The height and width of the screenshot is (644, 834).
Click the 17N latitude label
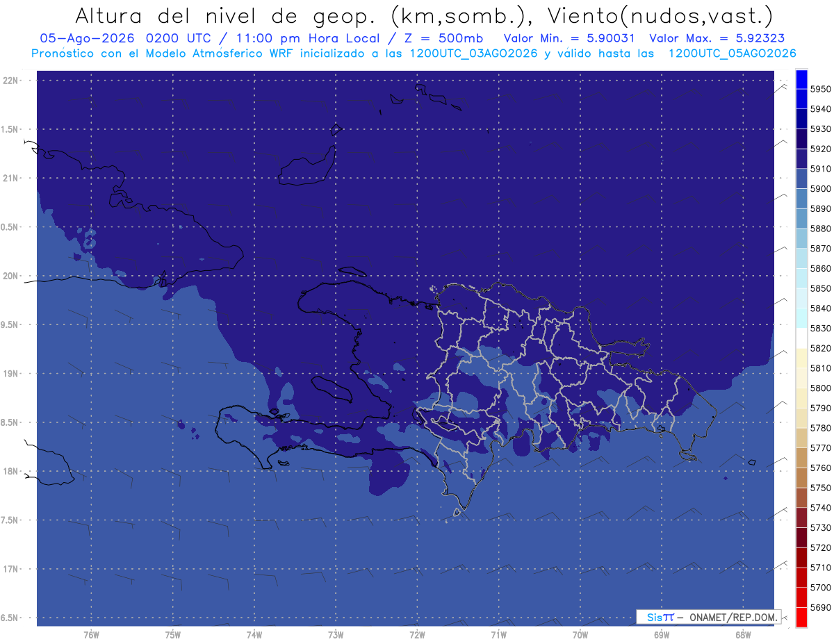pyautogui.click(x=11, y=569)
